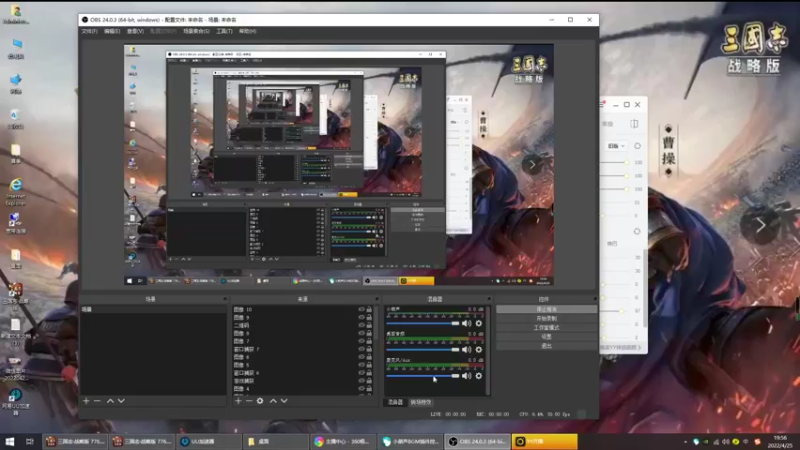Open the 旧版 dropdown in the right side window
The width and height of the screenshot is (800, 450).
click(616, 146)
